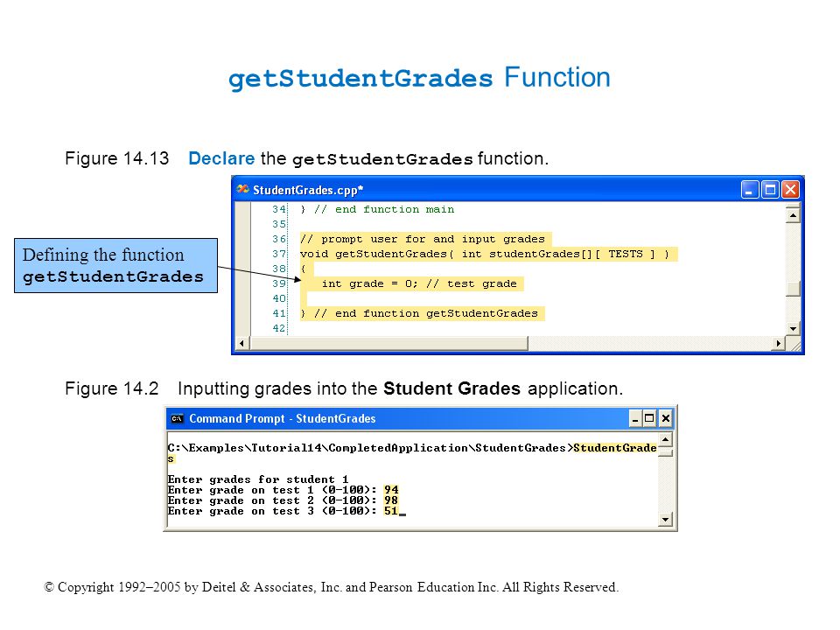This screenshot has width=840, height=630.
Task: Click the C:\Examples\Tutorial14 path line
Action: (x=412, y=448)
